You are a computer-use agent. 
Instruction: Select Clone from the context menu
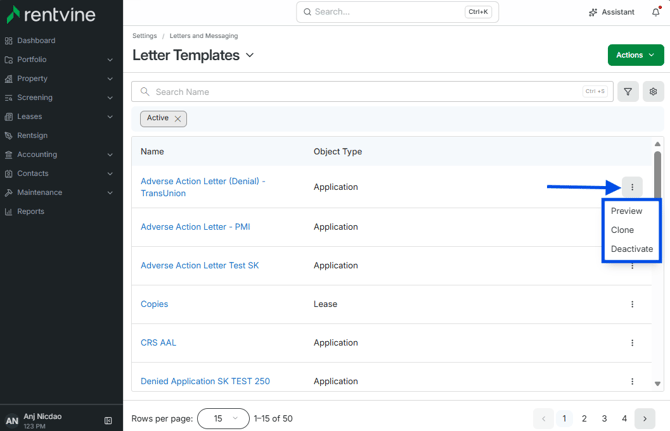point(622,230)
